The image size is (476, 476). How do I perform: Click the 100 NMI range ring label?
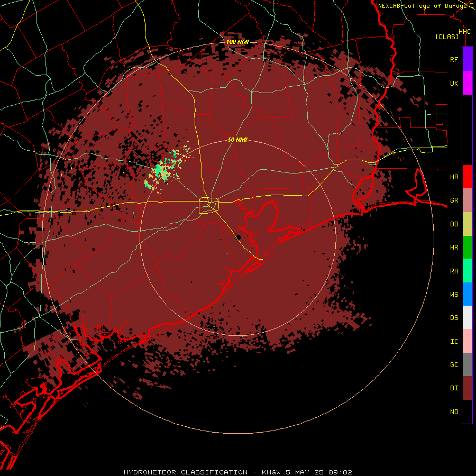[237, 42]
